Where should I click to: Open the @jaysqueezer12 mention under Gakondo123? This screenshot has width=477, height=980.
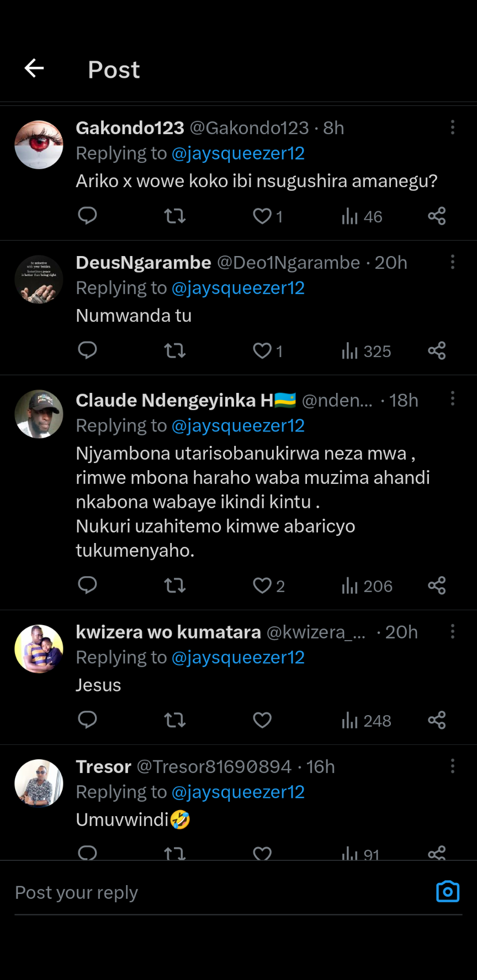(238, 153)
